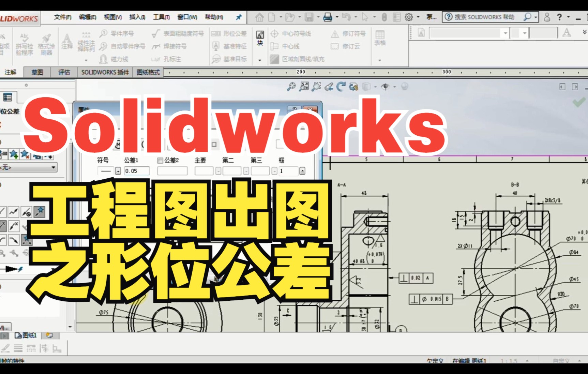Open the 插入(I) menu

[137, 17]
